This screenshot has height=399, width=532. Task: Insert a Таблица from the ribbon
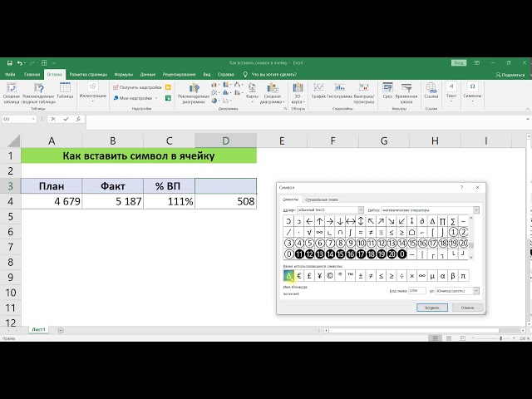[65, 91]
